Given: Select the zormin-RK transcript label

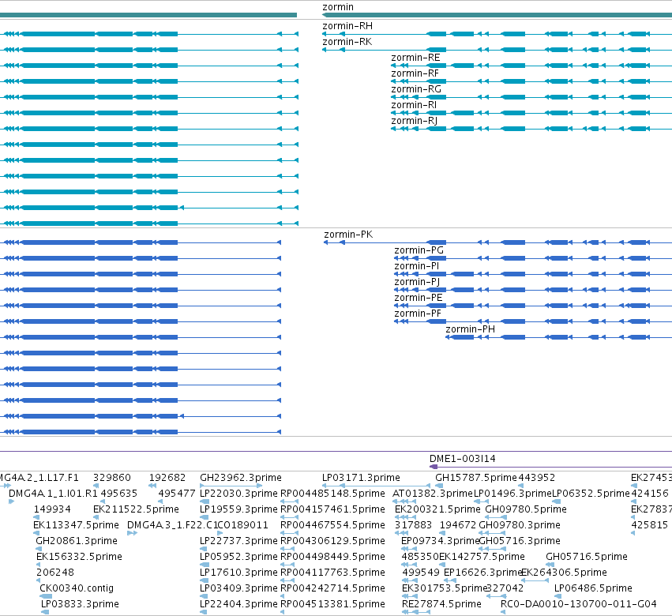Looking at the screenshot, I should [x=347, y=42].
